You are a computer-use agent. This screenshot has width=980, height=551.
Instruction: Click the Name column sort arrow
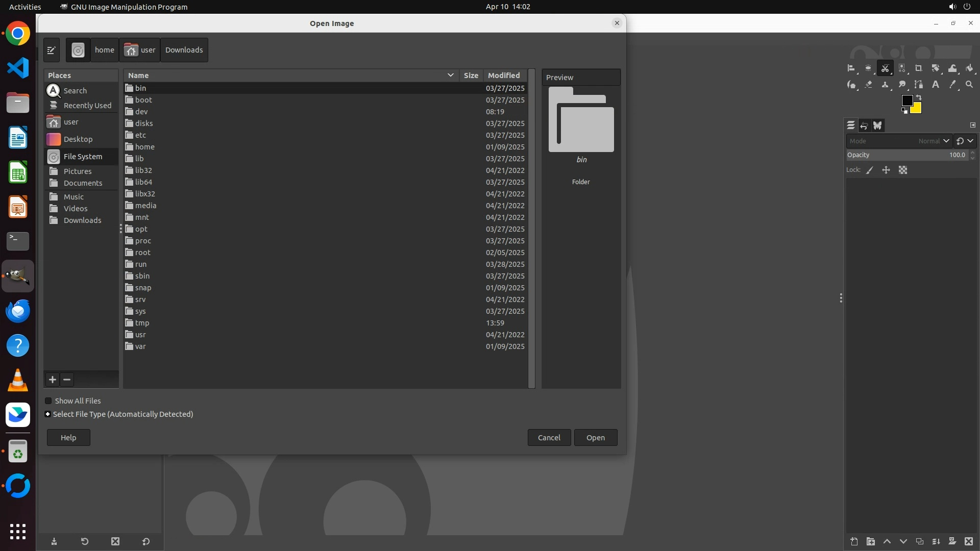(450, 75)
